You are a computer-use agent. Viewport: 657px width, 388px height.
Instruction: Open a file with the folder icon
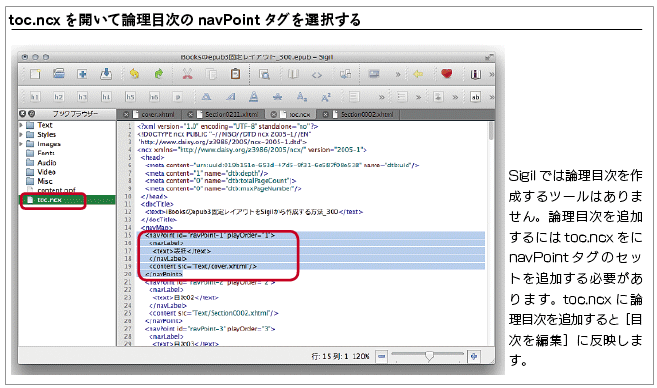pos(59,74)
